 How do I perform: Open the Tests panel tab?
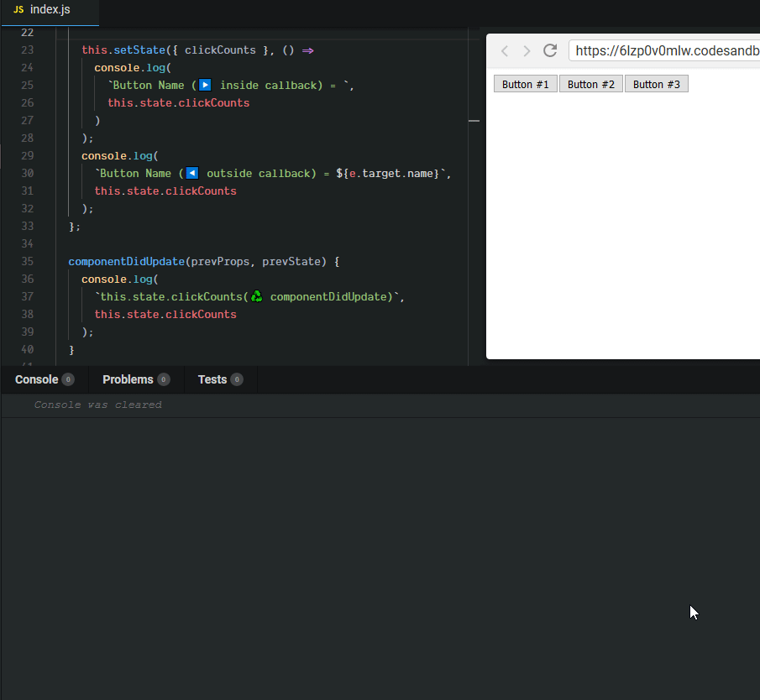(x=212, y=379)
